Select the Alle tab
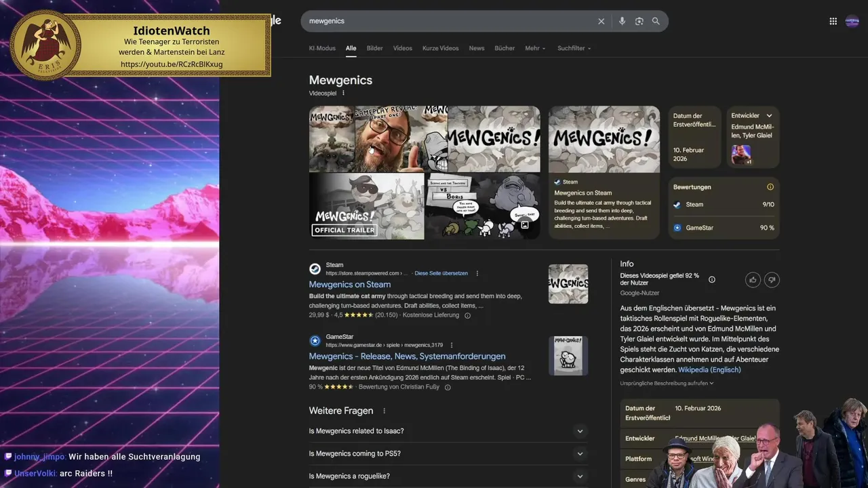Image resolution: width=868 pixels, height=488 pixels. (351, 48)
